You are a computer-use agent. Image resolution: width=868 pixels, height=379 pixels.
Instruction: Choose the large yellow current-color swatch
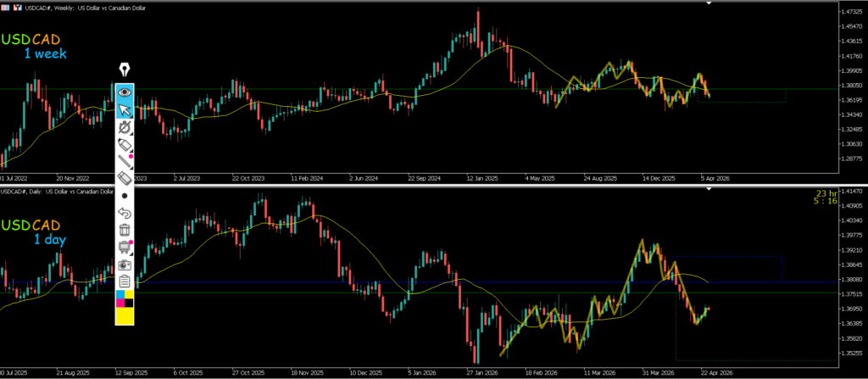click(125, 315)
